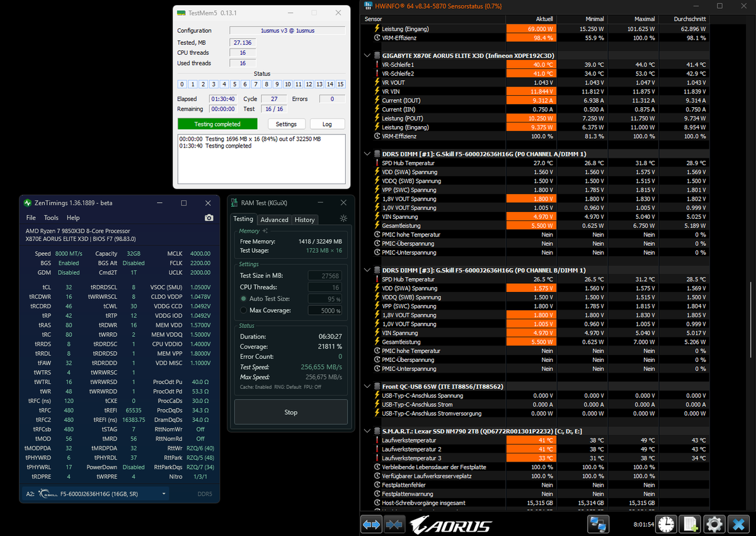
Task: Click drive icon of S.M.A.R.T. Lexar group
Action: pyautogui.click(x=377, y=431)
